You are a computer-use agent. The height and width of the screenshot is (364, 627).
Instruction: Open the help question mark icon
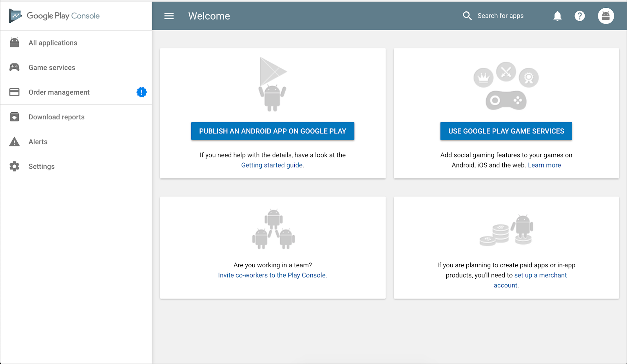click(580, 16)
